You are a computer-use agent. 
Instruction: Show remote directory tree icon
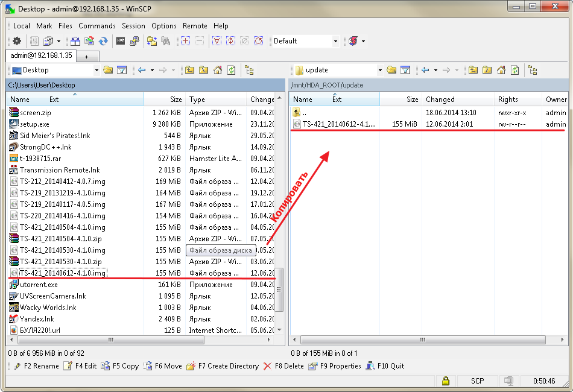pyautogui.click(x=533, y=70)
